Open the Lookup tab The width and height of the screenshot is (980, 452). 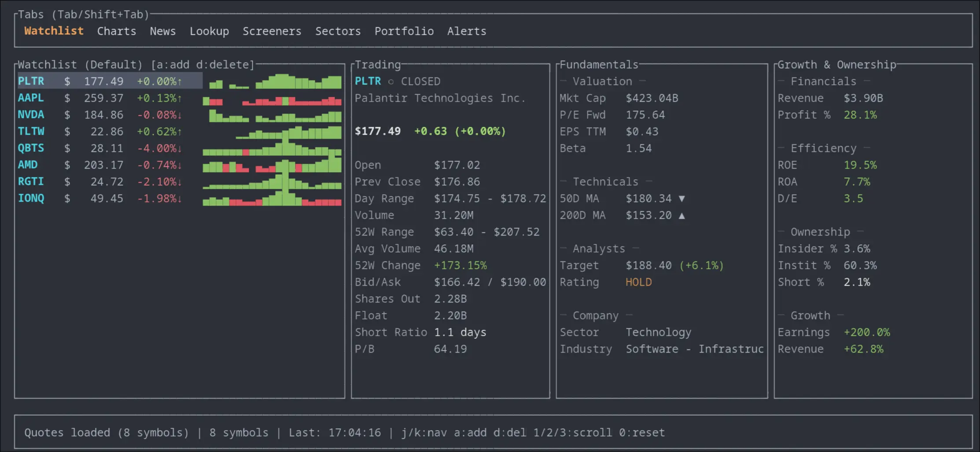[210, 31]
